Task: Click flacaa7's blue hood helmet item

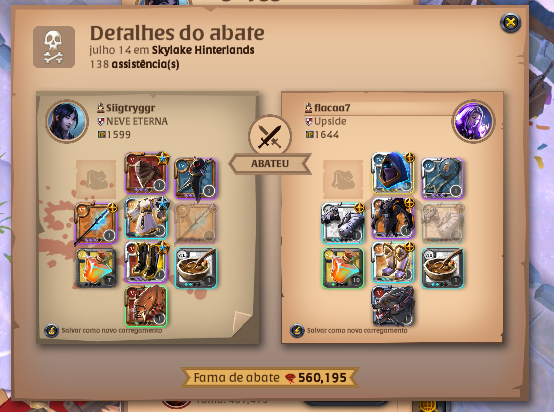Action: pos(393,173)
